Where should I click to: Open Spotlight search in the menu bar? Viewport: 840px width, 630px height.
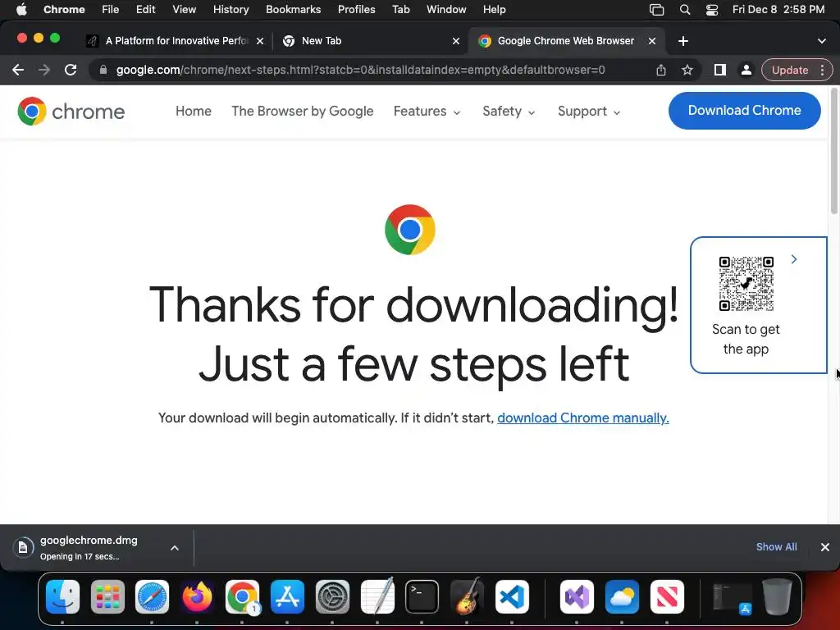tap(685, 10)
